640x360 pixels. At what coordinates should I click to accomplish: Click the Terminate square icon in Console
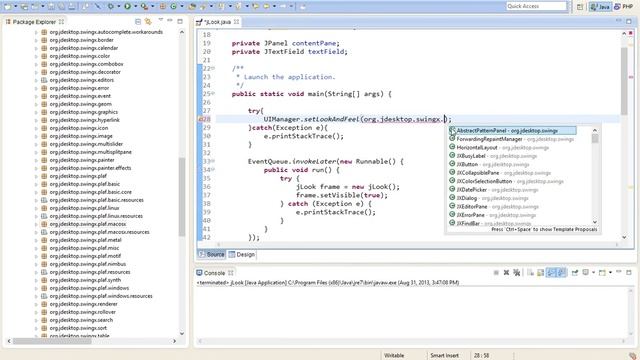point(496,272)
